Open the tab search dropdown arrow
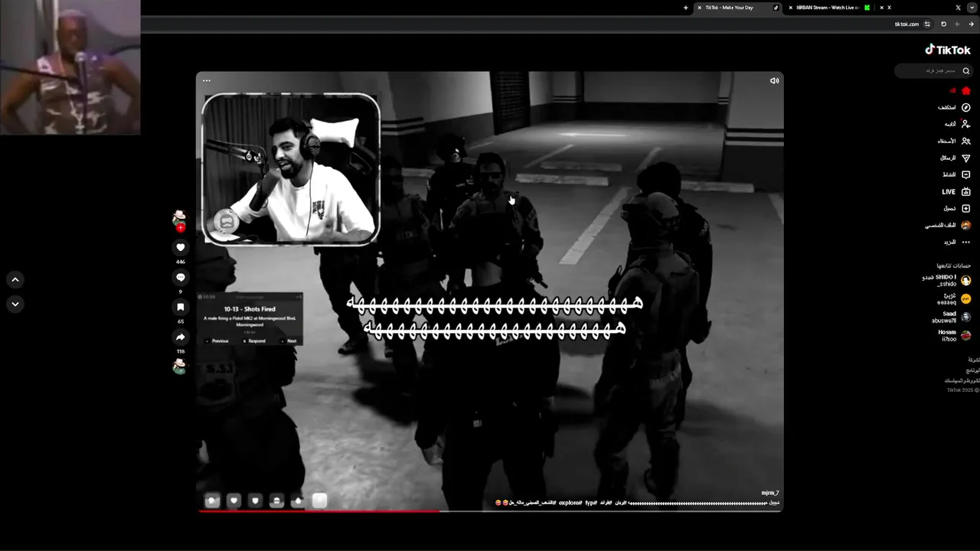The image size is (980, 551). (972, 8)
